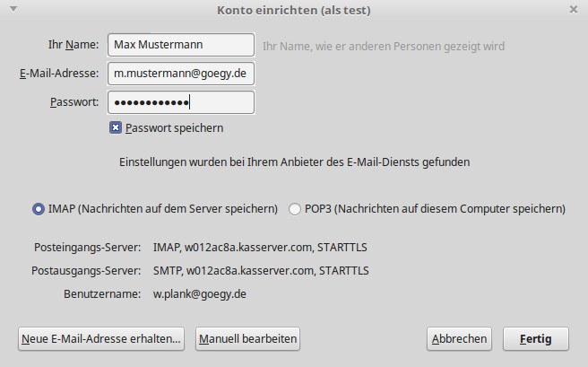Focus the Ihr Name text field

coord(180,45)
